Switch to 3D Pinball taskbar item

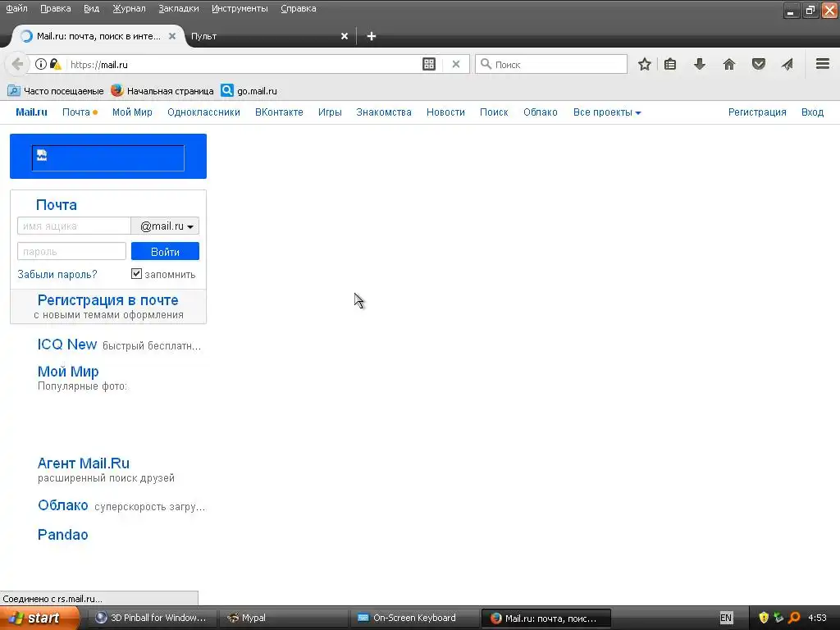(x=151, y=618)
